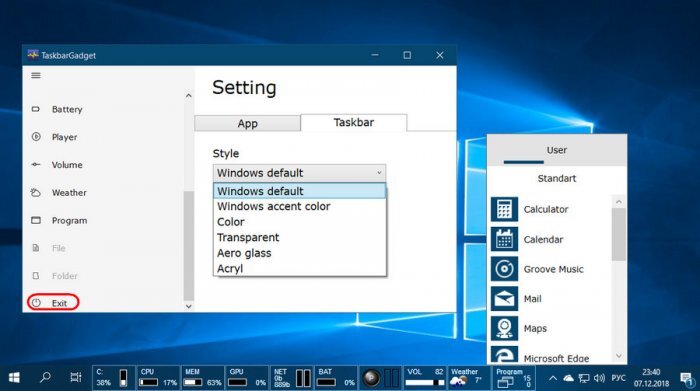Click the Program taskbar gadget
Image resolution: width=700 pixels, height=391 pixels.
tap(512, 378)
